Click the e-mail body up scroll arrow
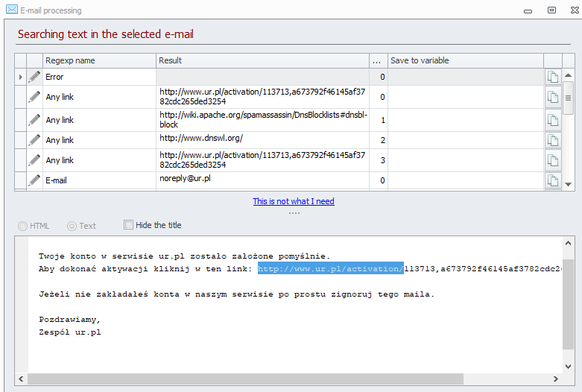This screenshot has width=582, height=392. click(x=568, y=243)
